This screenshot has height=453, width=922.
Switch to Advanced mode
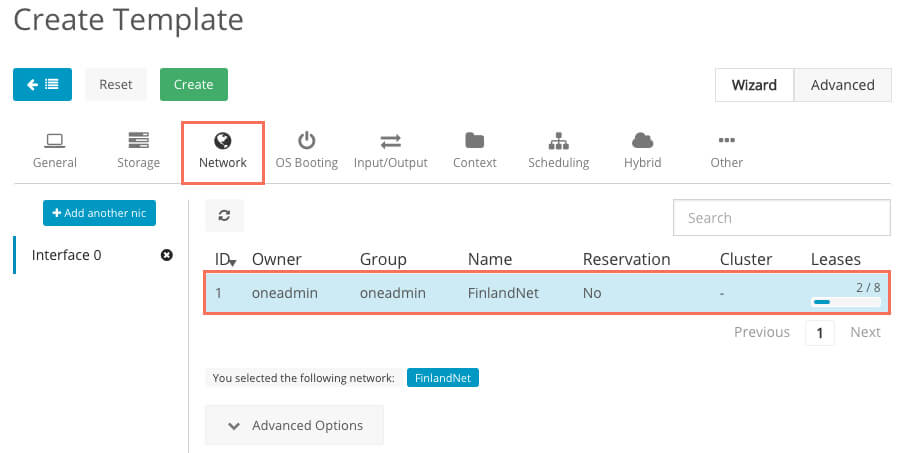click(x=842, y=85)
